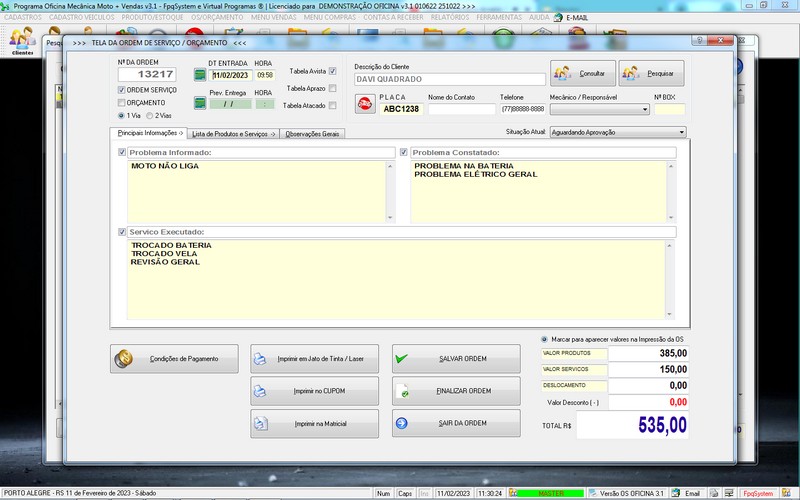The height and width of the screenshot is (500, 800).
Task: Toggle the Problema Informado checkbox
Action: 122,152
